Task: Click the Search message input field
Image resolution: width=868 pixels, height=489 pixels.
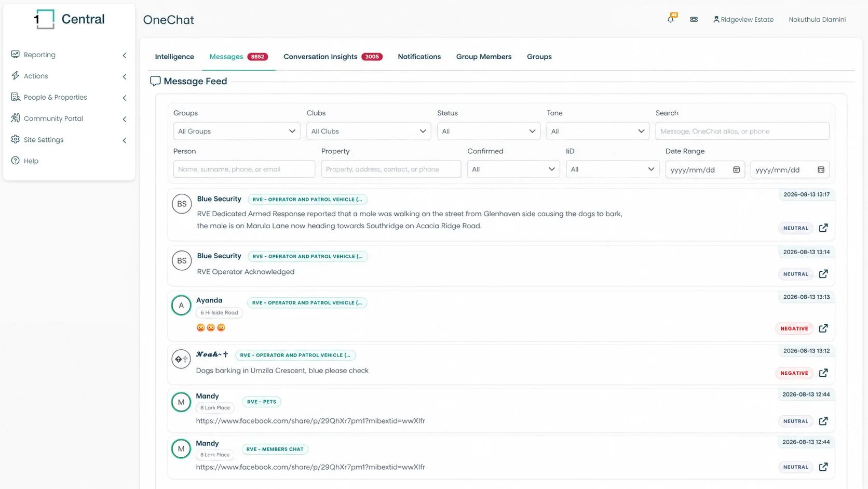Action: point(742,131)
